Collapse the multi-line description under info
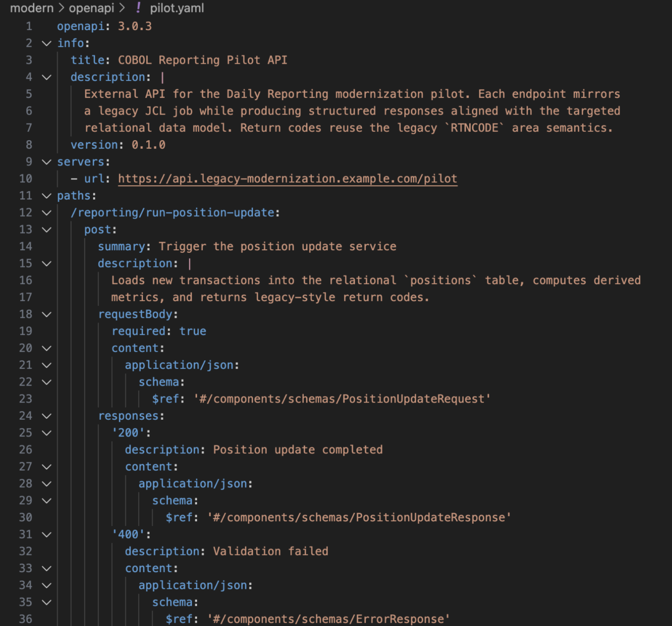Viewport: 672px width, 626px height. point(46,77)
